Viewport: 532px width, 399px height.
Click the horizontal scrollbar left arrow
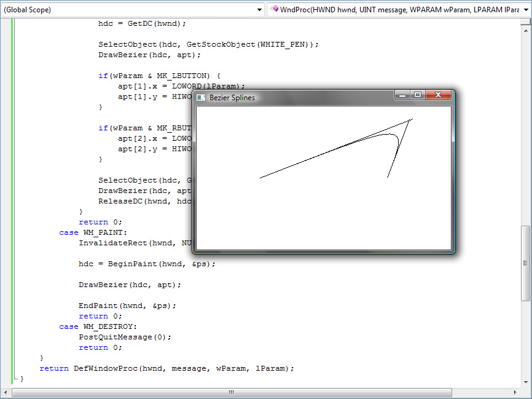pos(6,392)
